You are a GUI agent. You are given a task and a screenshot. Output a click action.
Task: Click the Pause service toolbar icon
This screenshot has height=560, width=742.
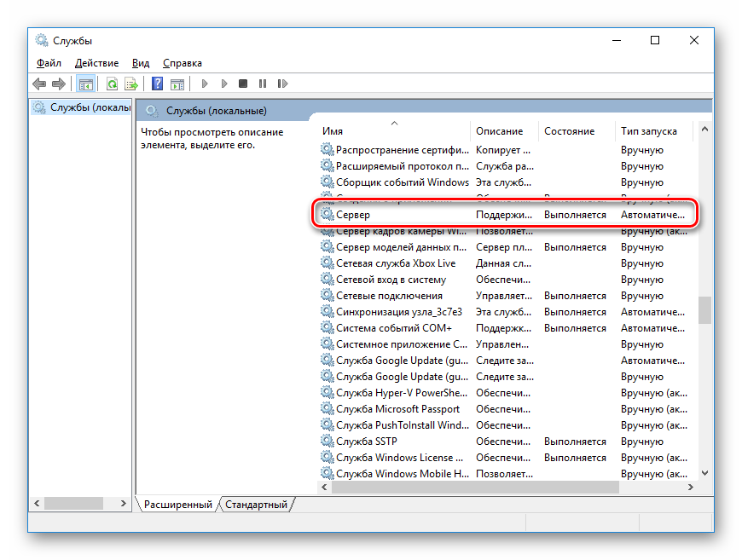262,84
